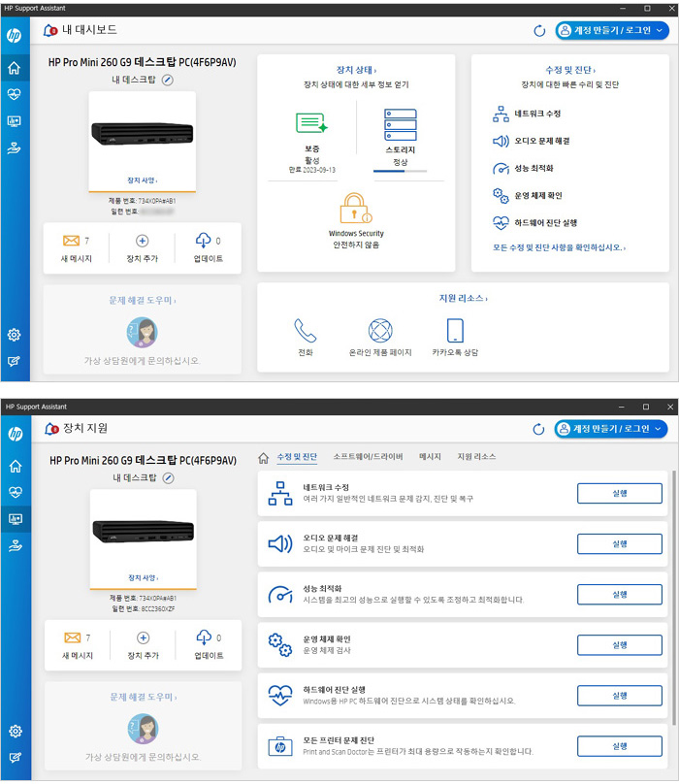Run 오디오 문제 해결 with 실행 button
The height and width of the screenshot is (784, 679).
point(620,544)
